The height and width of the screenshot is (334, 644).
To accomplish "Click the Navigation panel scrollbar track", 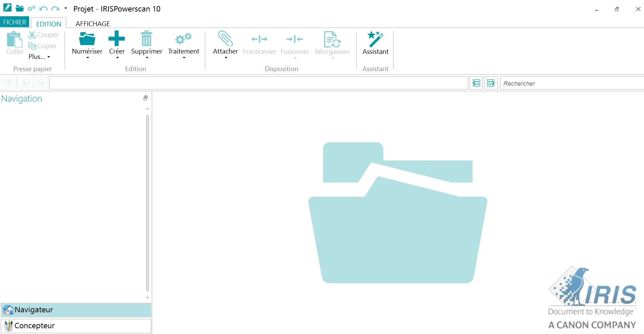I will 148,203.
